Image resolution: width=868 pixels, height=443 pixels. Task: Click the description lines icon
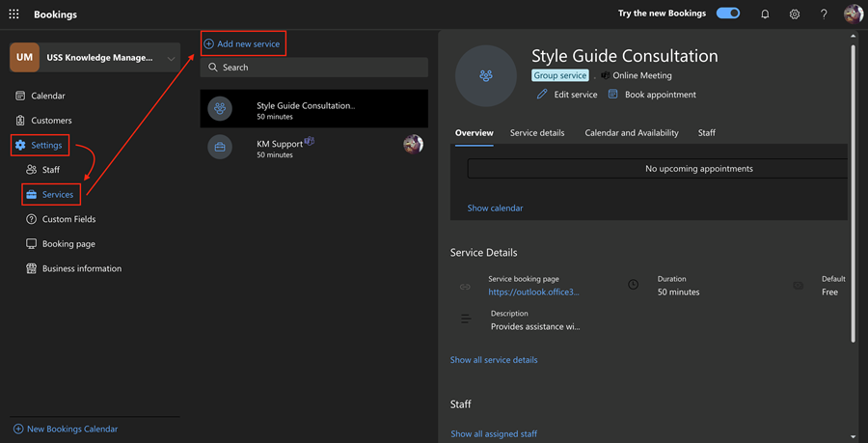pyautogui.click(x=467, y=319)
